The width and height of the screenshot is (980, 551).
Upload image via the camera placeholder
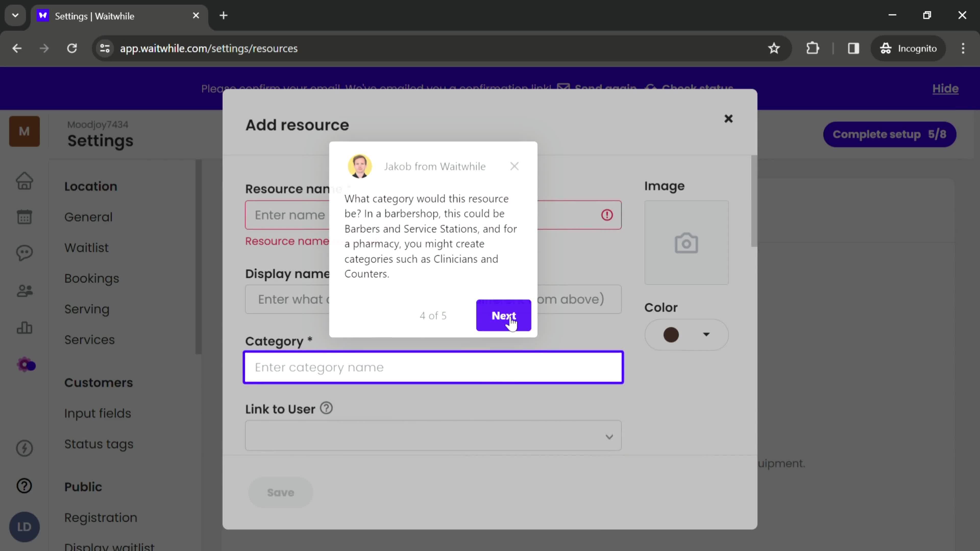(686, 243)
